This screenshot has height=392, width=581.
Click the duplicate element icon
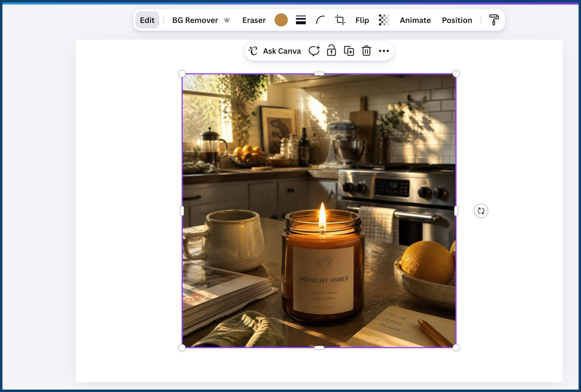[x=349, y=51]
